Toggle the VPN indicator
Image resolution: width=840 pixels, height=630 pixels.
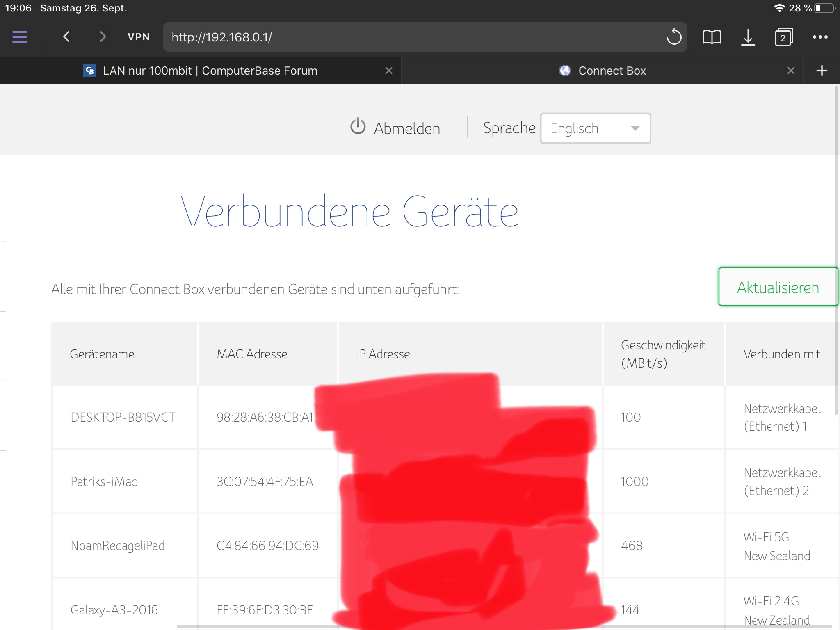pos(139,37)
